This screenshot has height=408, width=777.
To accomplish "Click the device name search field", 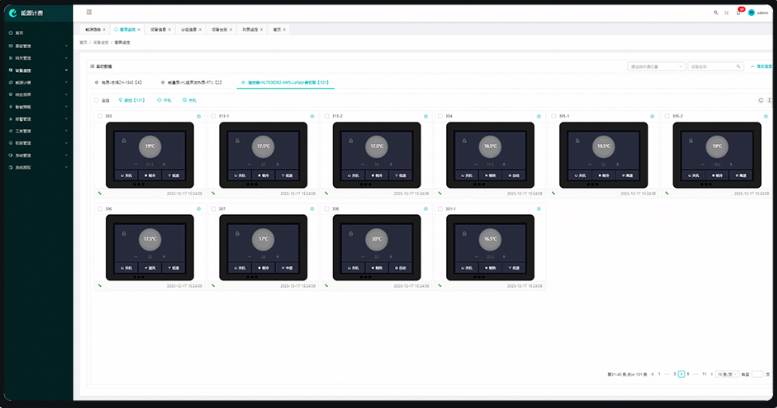I will coord(714,66).
